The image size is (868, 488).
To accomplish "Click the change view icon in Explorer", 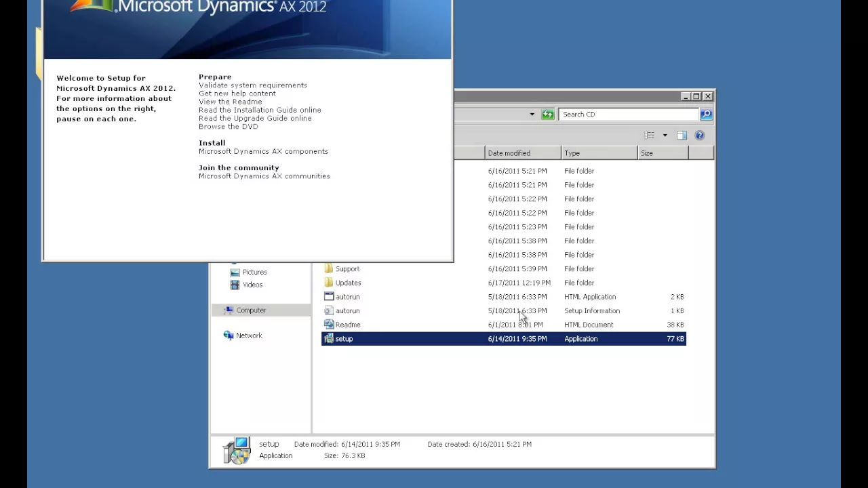I will [650, 136].
